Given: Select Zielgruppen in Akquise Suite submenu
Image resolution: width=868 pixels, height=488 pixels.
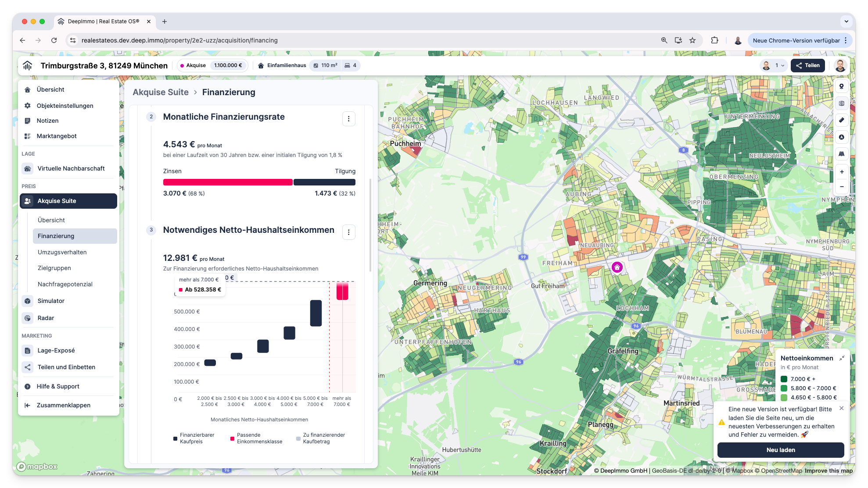Looking at the screenshot, I should 54,268.
